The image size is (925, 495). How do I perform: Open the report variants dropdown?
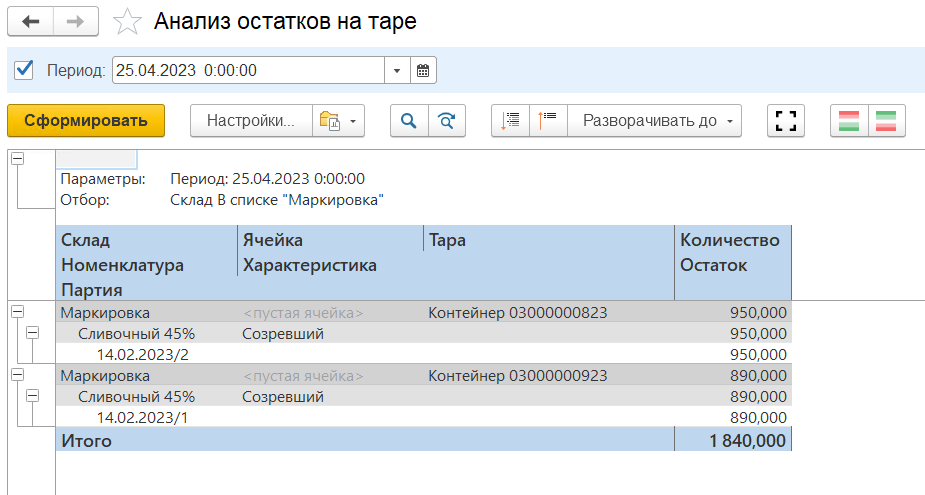point(338,121)
